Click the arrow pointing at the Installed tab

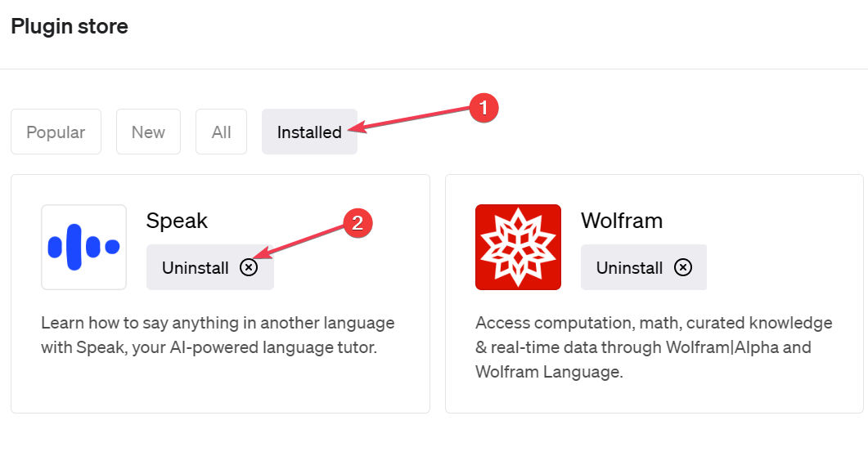[410, 119]
